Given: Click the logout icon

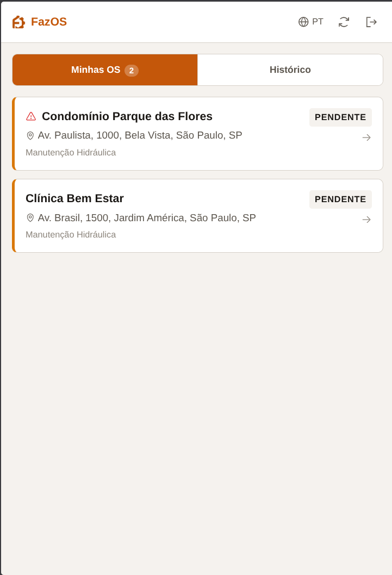Looking at the screenshot, I should pos(371,22).
